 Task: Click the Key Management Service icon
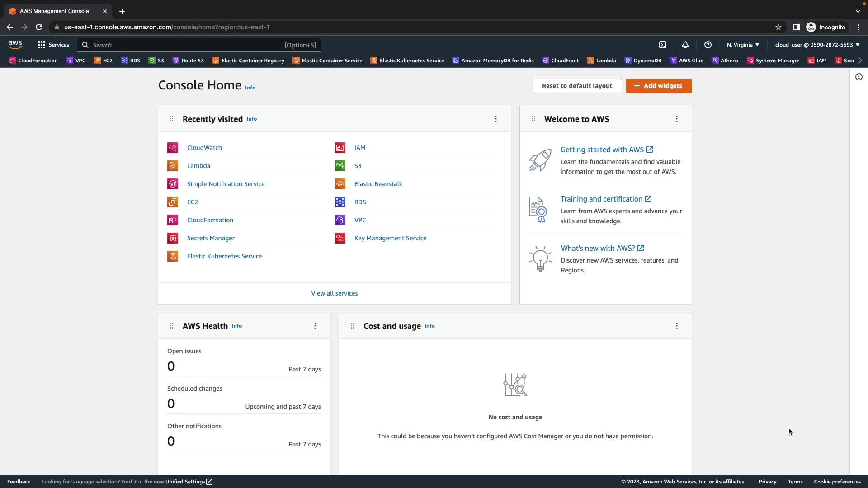click(340, 238)
